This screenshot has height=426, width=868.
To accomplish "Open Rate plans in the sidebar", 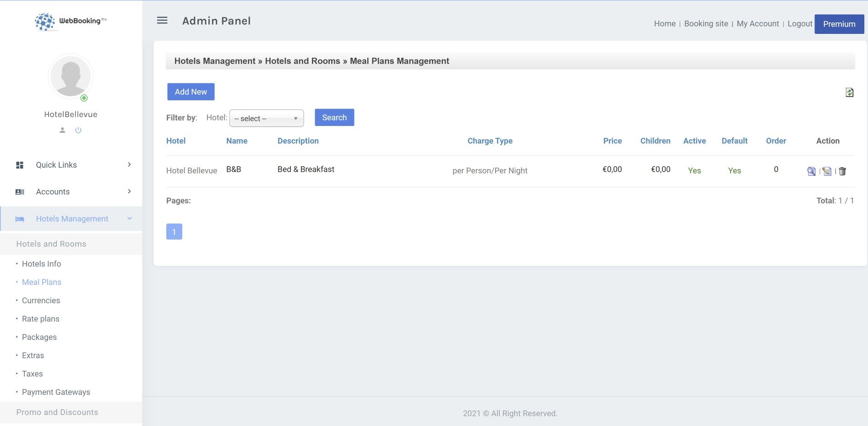I will click(41, 319).
